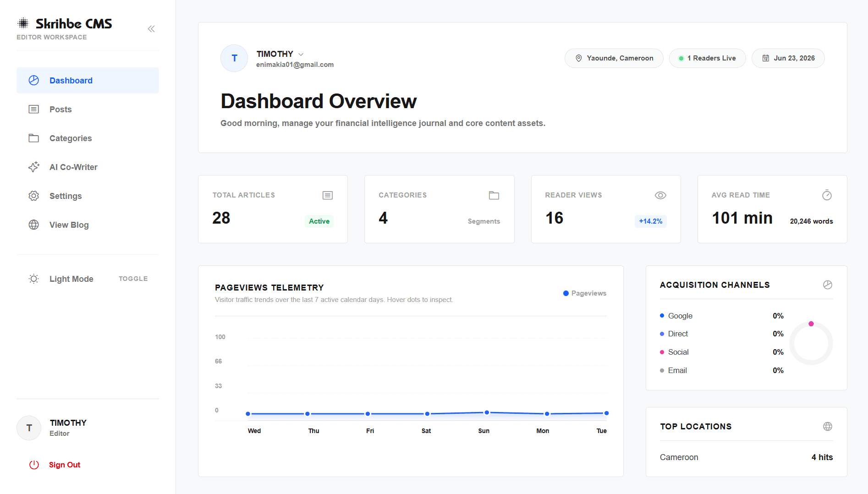Viewport: 868px width, 494px height.
Task: Click the Tue data point on chart
Action: [x=606, y=413]
